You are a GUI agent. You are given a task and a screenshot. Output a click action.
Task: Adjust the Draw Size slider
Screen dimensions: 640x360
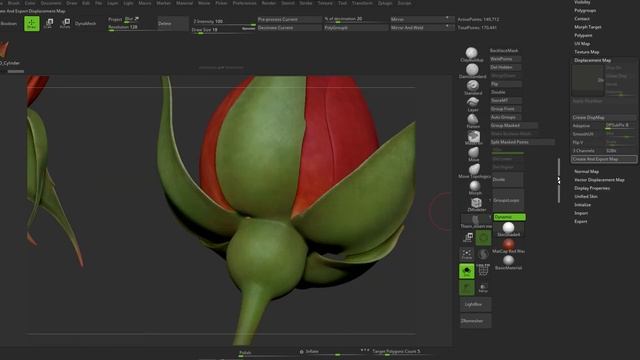point(224,30)
